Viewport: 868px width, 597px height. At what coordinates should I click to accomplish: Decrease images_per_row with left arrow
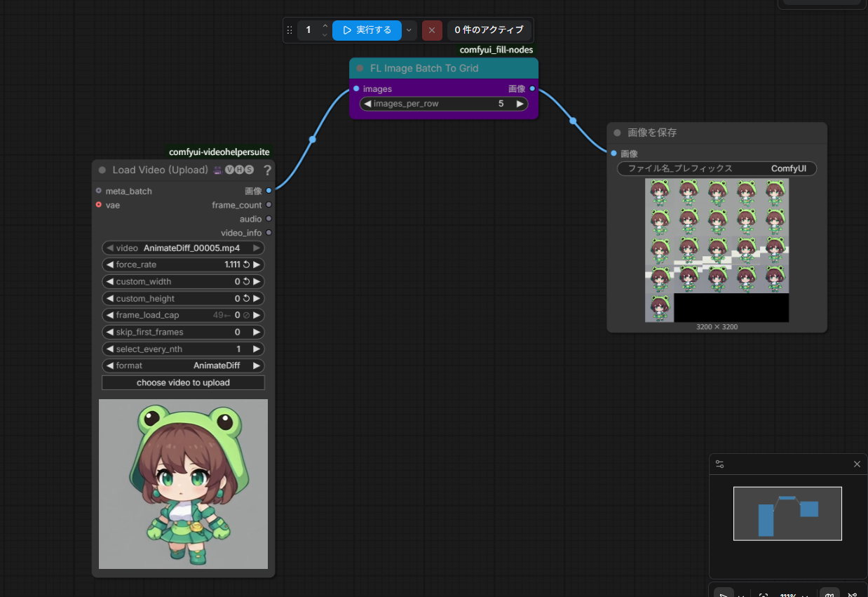click(x=367, y=103)
